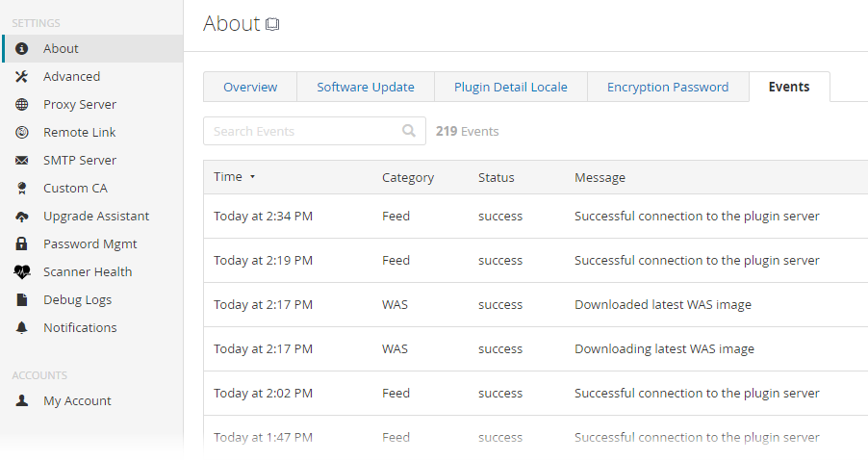Viewport: 868px width, 461px height.
Task: Go to the Overview tab
Action: (x=250, y=87)
